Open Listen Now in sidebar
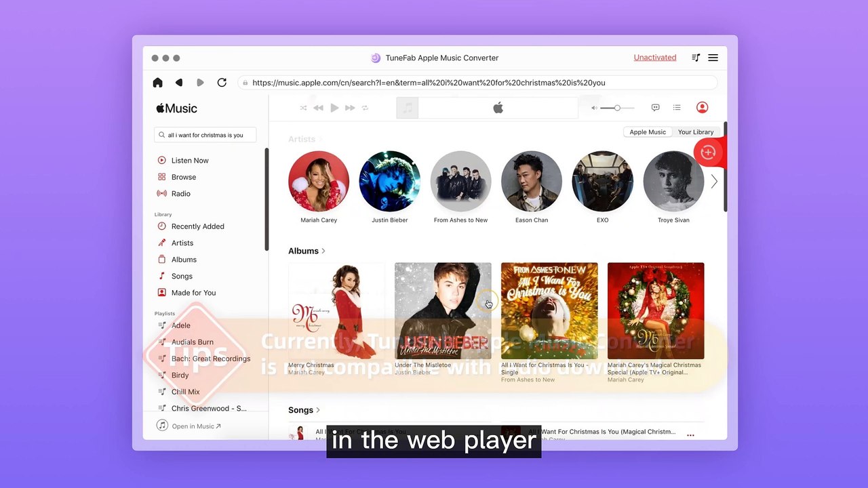This screenshot has width=868, height=488. pos(190,161)
